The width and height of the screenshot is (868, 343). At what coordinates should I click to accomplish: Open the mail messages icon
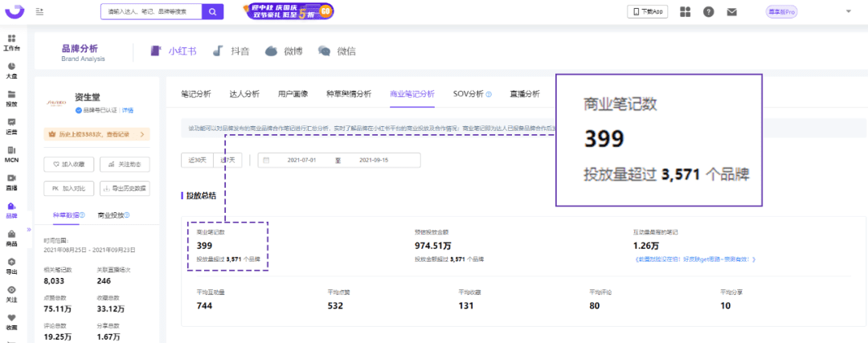[x=732, y=11]
